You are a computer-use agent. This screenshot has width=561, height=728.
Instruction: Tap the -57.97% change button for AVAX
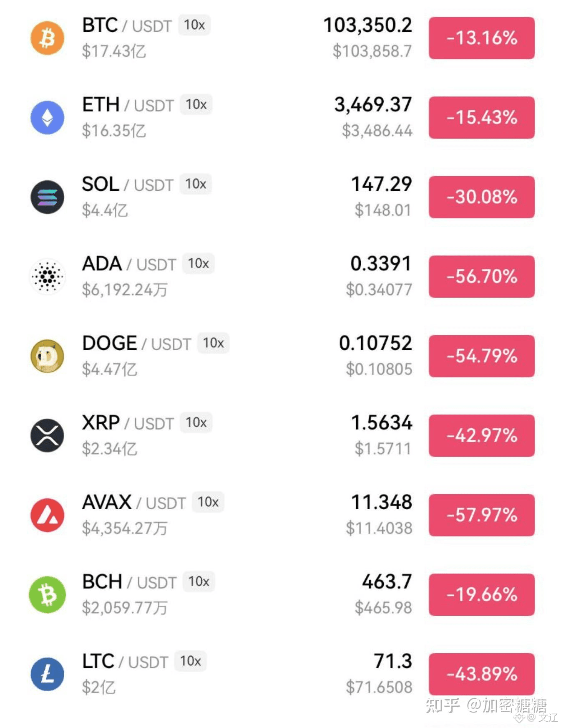coord(481,515)
